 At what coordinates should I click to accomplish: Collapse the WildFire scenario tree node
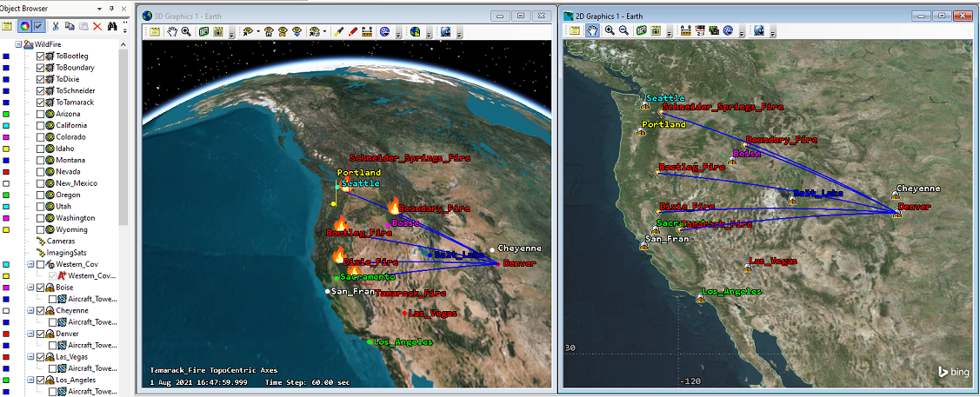click(18, 45)
